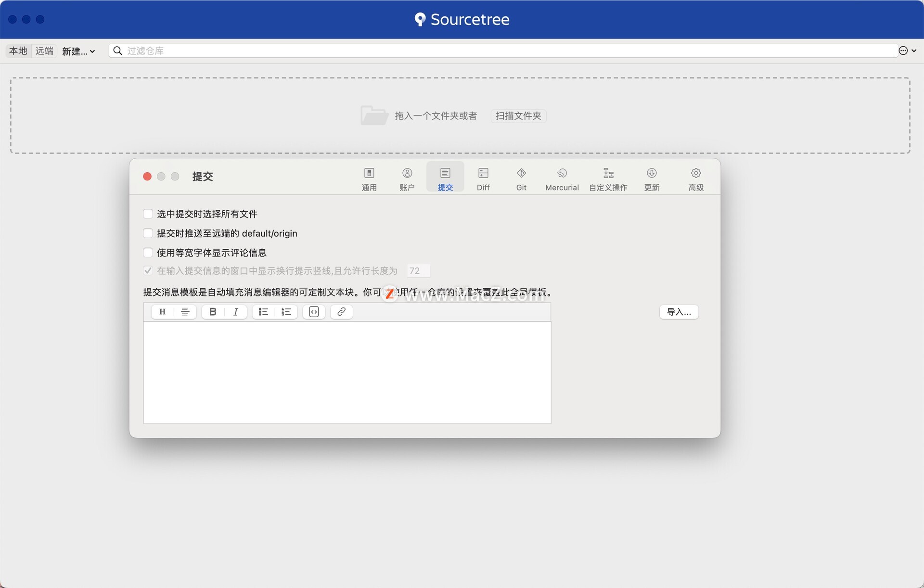Switch to 远端 remote repositories
924x588 pixels.
tap(44, 51)
